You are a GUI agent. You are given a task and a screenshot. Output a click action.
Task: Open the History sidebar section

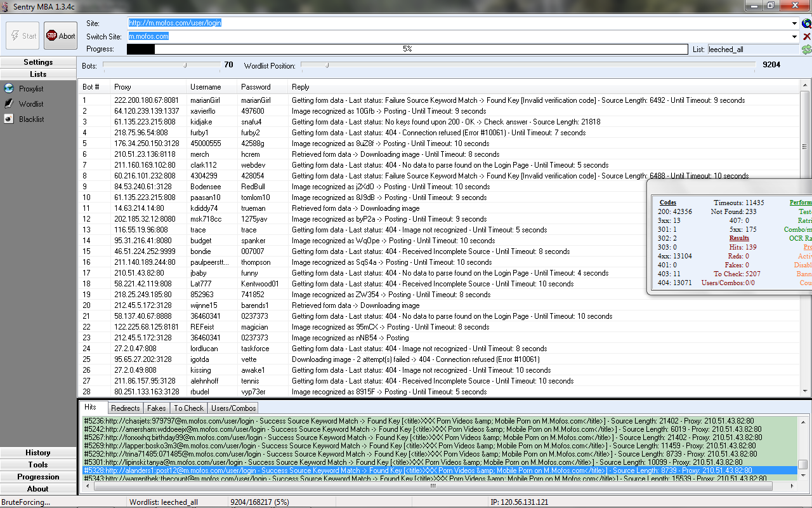(38, 453)
